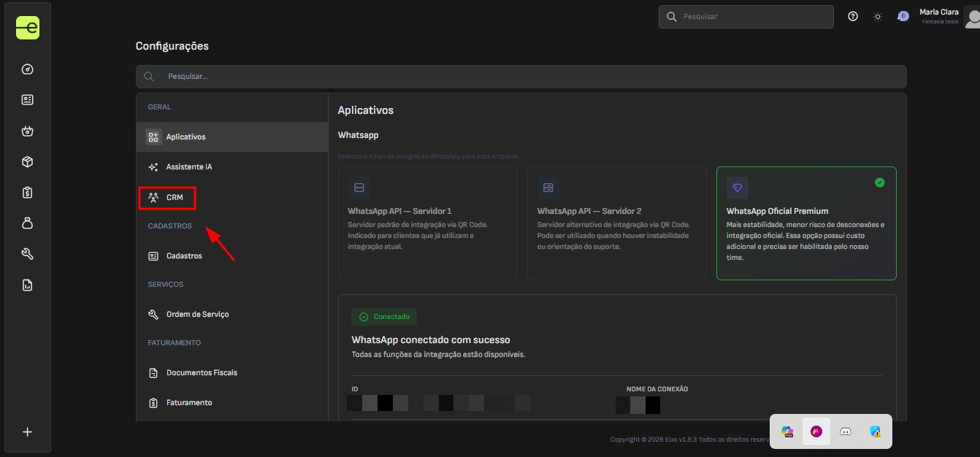Viewport: 980px width, 457px height.
Task: Select Aplicativos in settings menu
Action: (232, 137)
